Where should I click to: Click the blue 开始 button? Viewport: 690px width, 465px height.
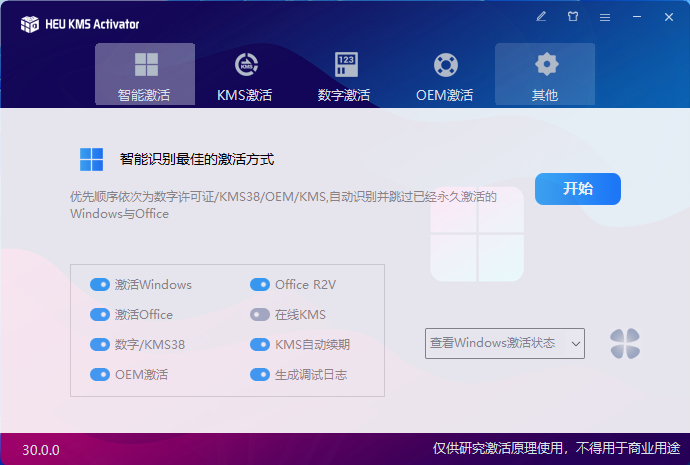point(578,189)
